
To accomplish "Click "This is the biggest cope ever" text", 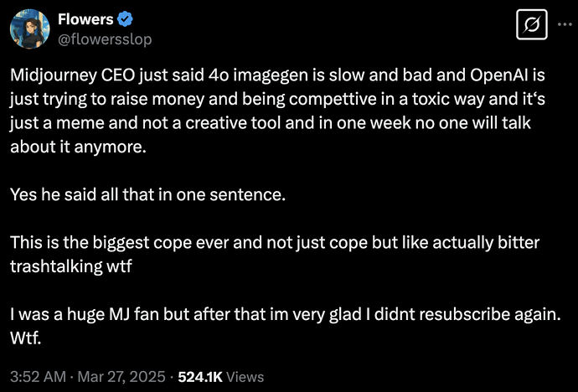I will coord(111,243).
